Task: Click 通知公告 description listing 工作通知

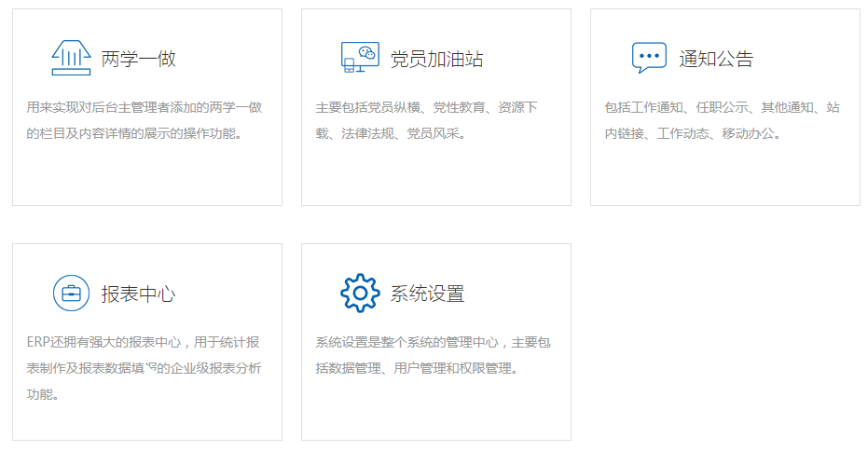Action: click(x=722, y=120)
